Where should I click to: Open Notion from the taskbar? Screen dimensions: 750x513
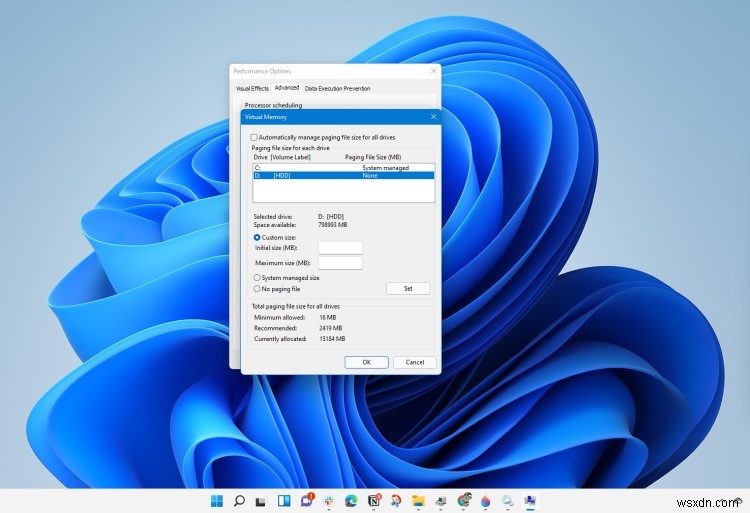tap(374, 501)
